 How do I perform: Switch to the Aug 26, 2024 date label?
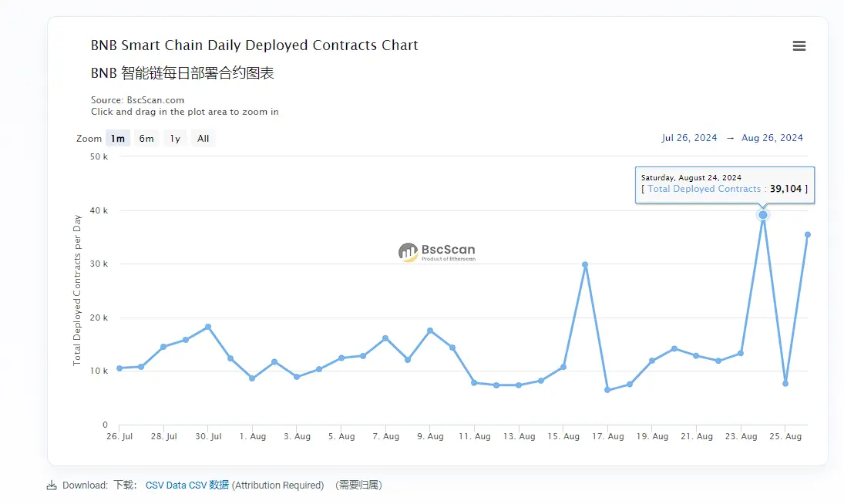[772, 137]
